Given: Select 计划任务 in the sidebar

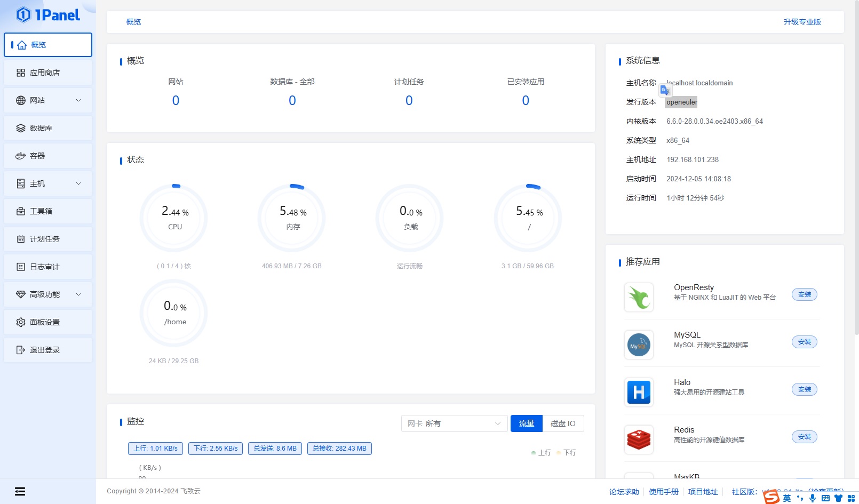Looking at the screenshot, I should (45, 239).
